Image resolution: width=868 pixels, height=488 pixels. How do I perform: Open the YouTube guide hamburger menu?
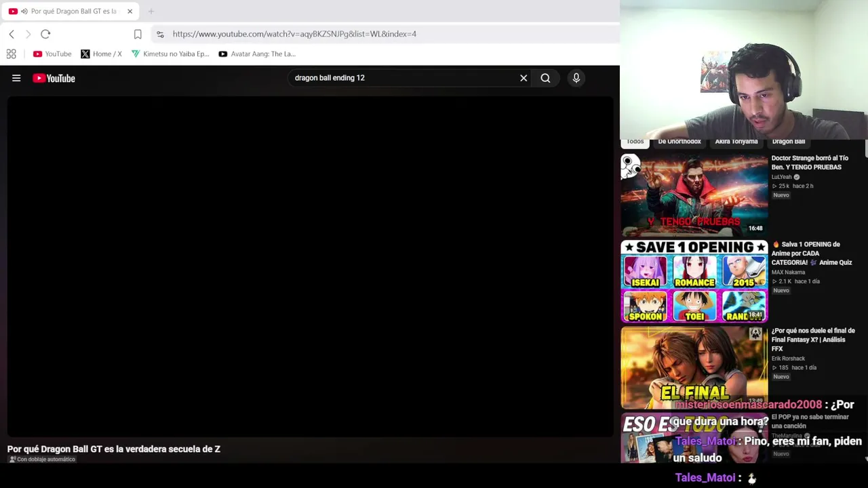point(16,78)
